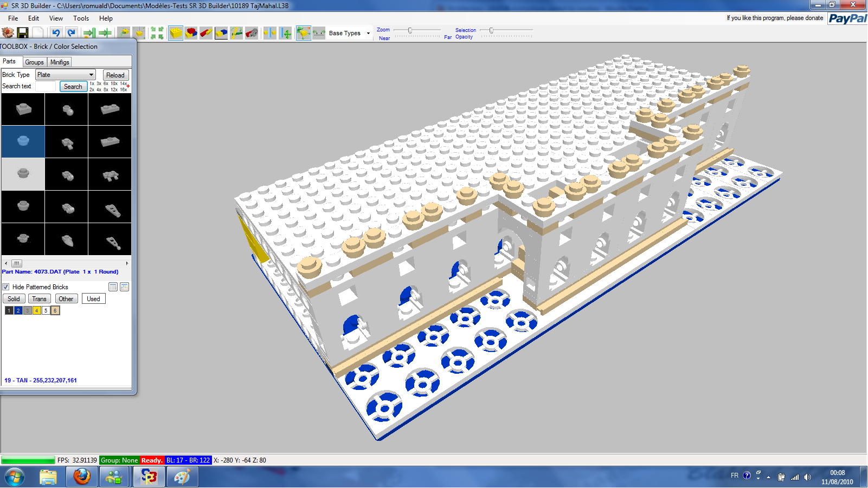Select the highlighted blue round plate thumbnail

tap(23, 141)
